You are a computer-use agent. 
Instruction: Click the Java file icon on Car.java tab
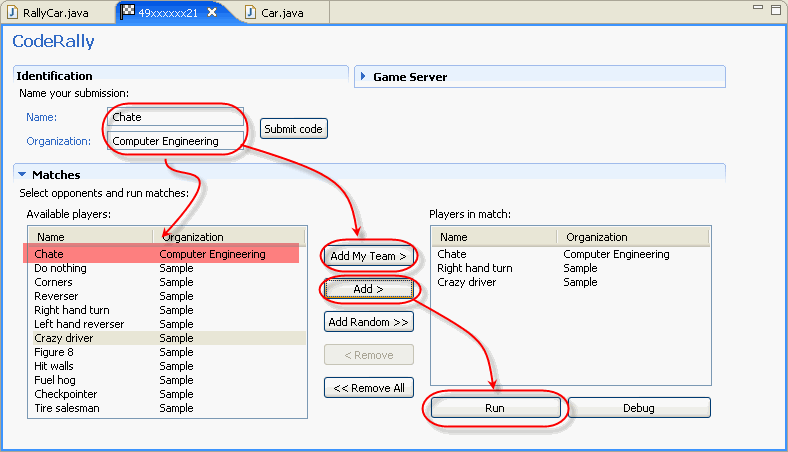pos(250,12)
